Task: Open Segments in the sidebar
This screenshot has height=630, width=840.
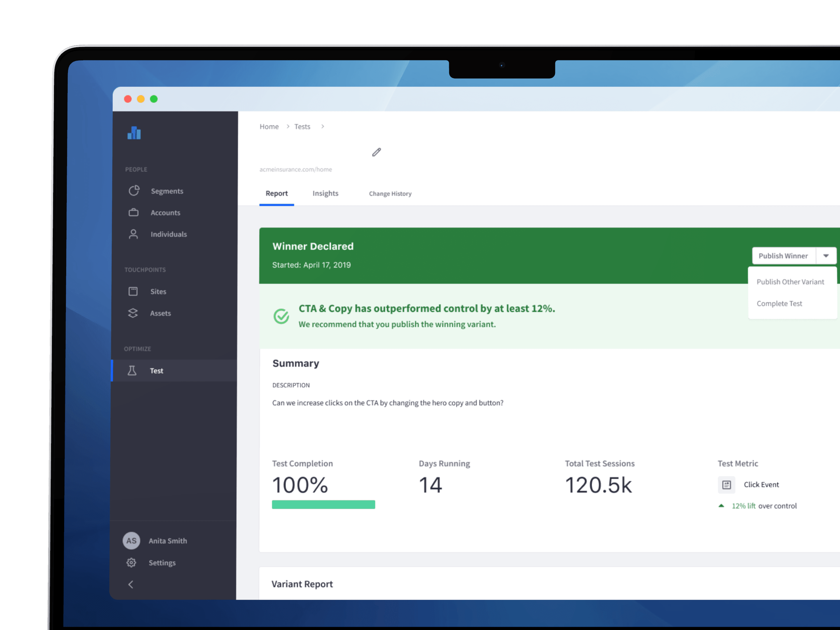Action: tap(167, 191)
